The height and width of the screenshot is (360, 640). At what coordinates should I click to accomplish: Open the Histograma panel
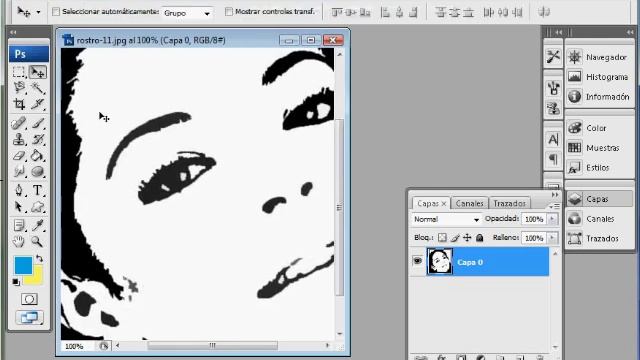coord(599,77)
